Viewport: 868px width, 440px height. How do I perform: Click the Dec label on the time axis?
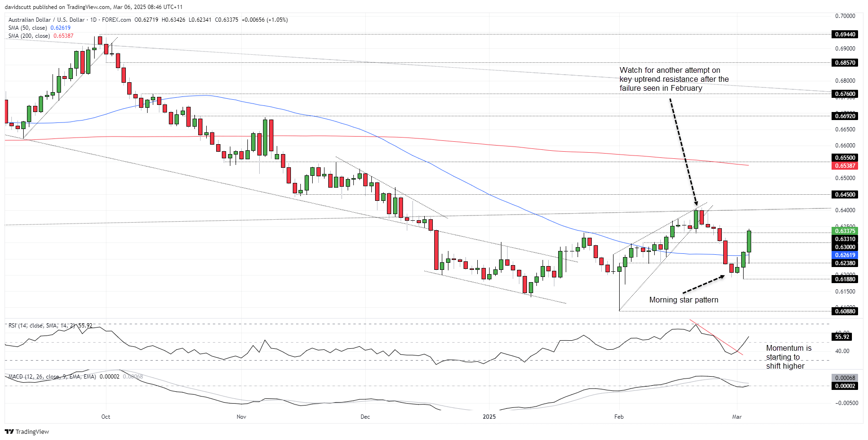pos(365,417)
